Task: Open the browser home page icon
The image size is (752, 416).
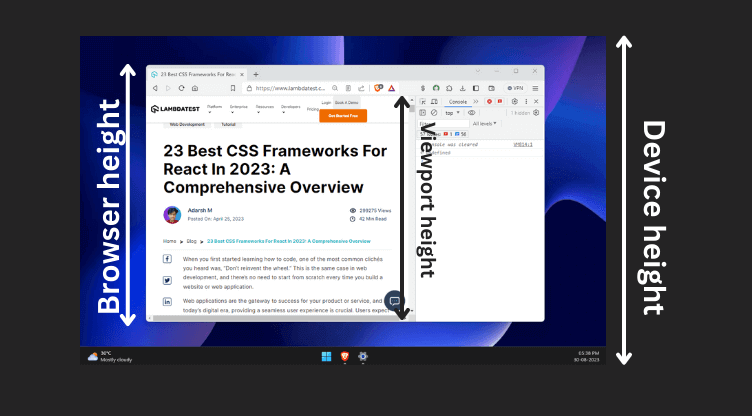Action: 195,88
